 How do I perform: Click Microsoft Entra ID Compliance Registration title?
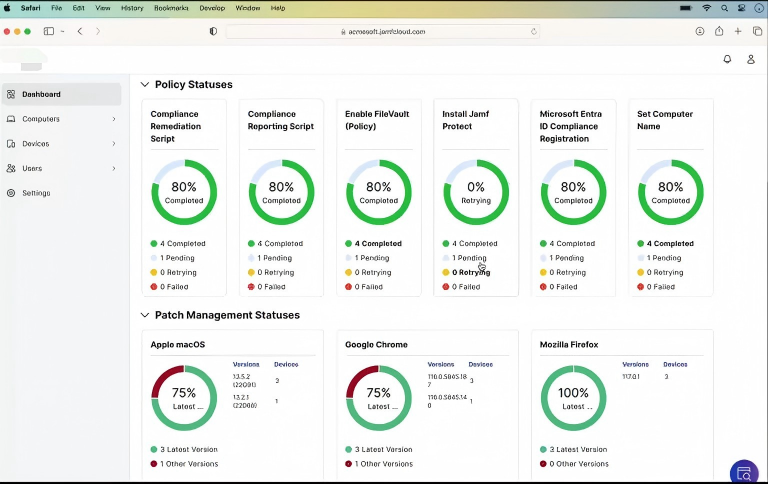pos(571,126)
